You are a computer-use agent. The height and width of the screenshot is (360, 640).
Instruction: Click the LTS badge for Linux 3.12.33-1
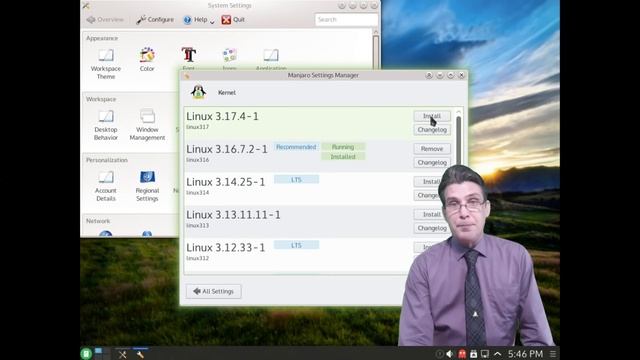click(296, 245)
